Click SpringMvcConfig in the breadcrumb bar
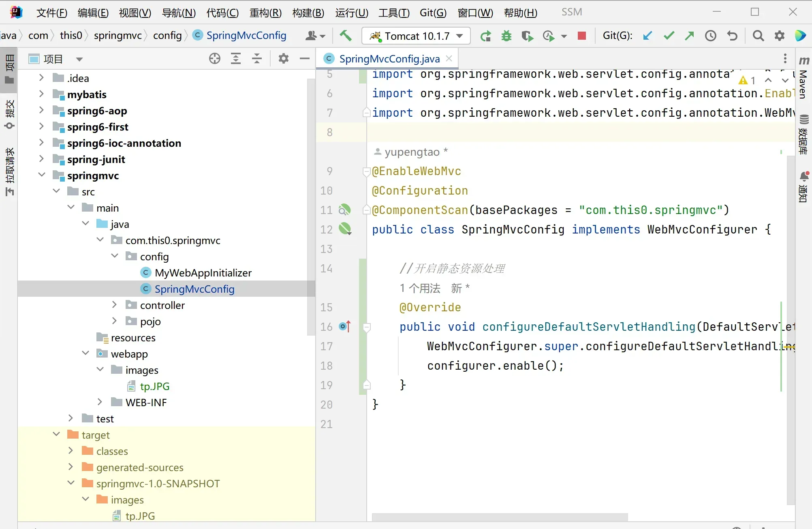 (246, 35)
